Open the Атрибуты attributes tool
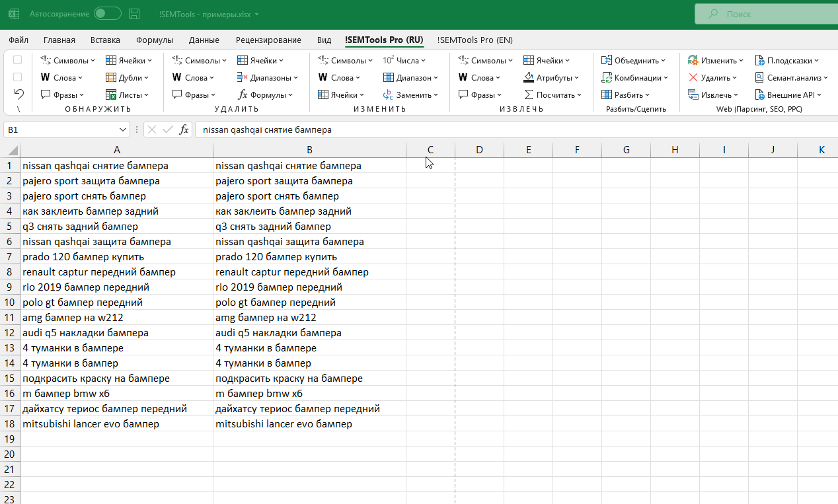Viewport: 838px width, 504px height. [x=551, y=77]
